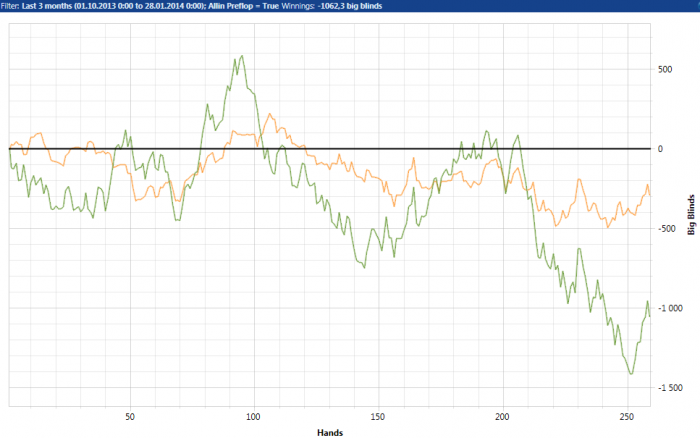
Task: Click the 500 label on right axis
Action: tap(665, 69)
